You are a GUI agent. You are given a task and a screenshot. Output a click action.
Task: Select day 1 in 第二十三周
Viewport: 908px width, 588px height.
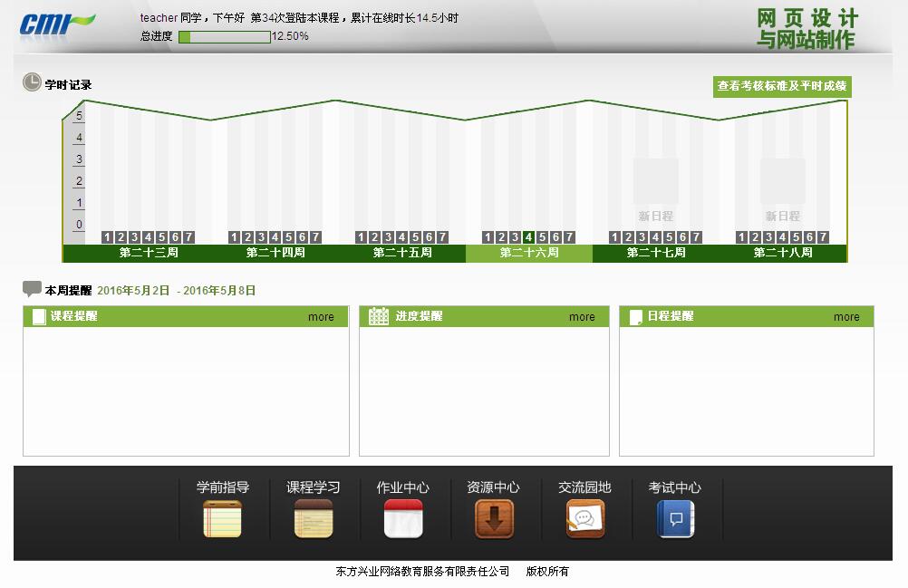(108, 237)
